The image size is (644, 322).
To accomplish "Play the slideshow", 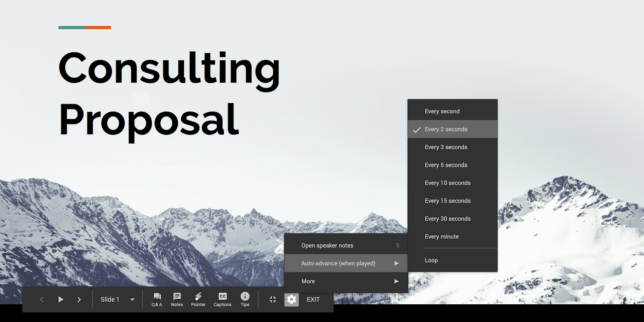I will tap(60, 299).
